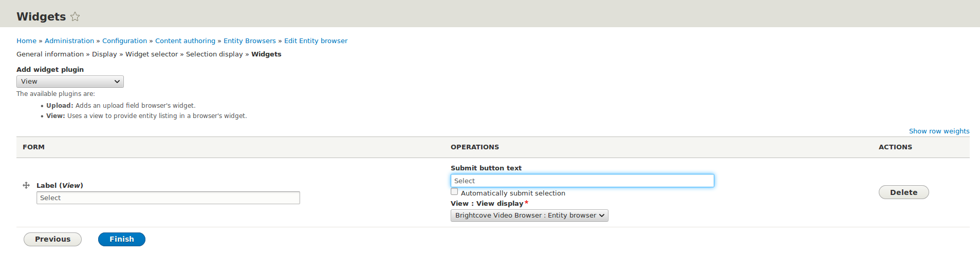This screenshot has width=980, height=254.
Task: Select Selection display wizard step
Action: tap(214, 54)
